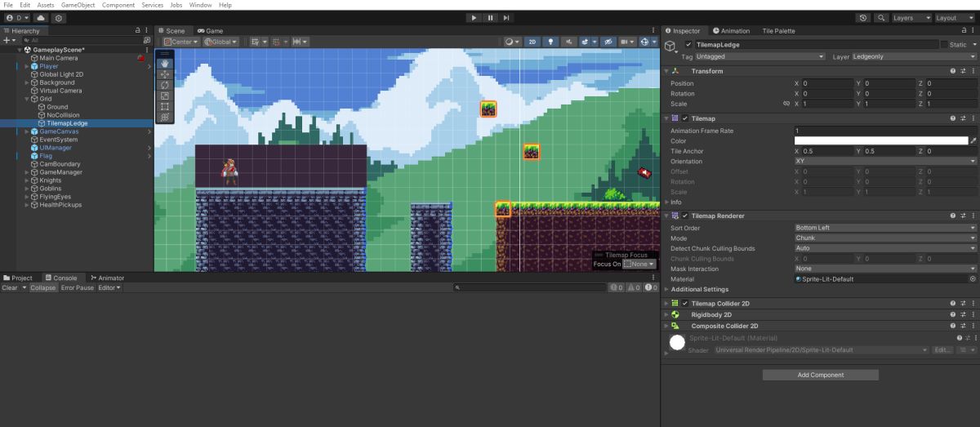
Task: Click the Add Component button
Action: coord(821,375)
